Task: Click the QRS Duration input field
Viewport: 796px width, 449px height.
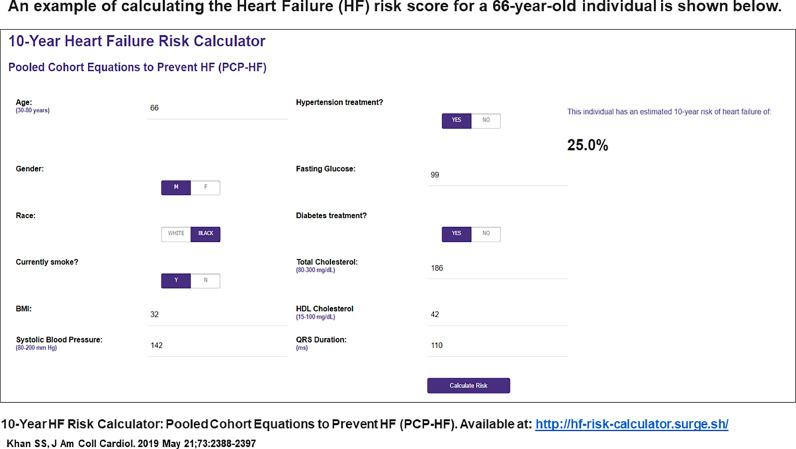Action: (x=497, y=345)
